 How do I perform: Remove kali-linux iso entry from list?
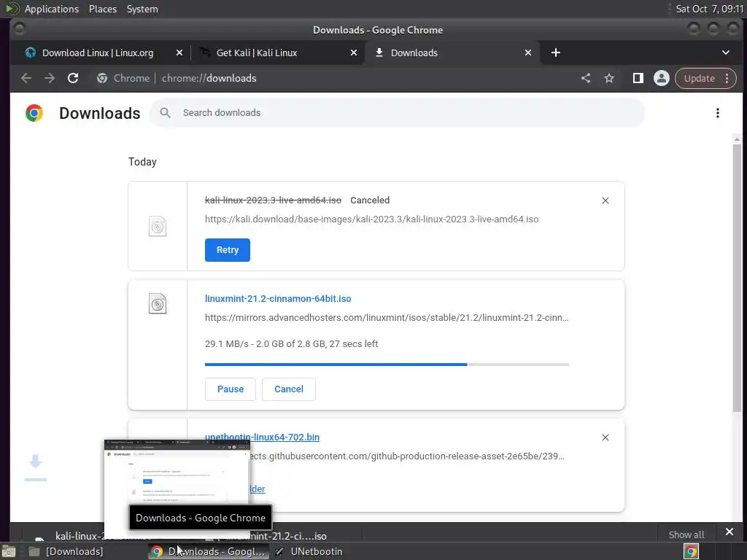click(x=605, y=201)
